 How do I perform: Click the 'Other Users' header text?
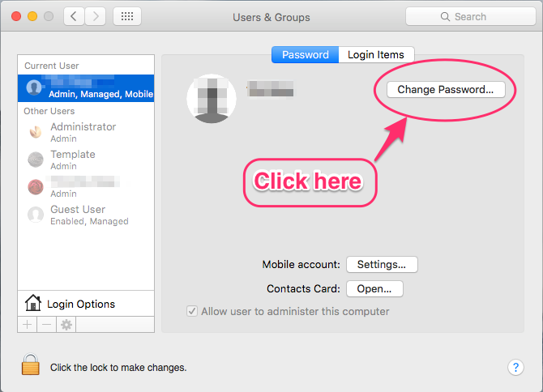pyautogui.click(x=49, y=111)
